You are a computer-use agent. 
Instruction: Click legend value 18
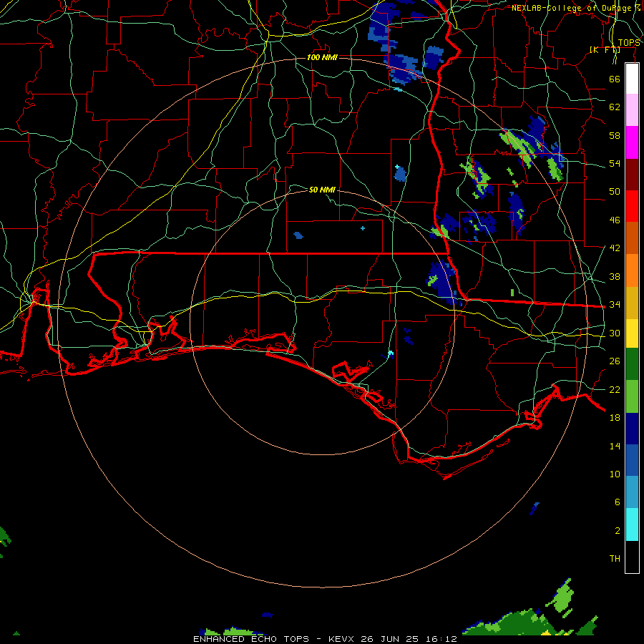click(x=615, y=418)
